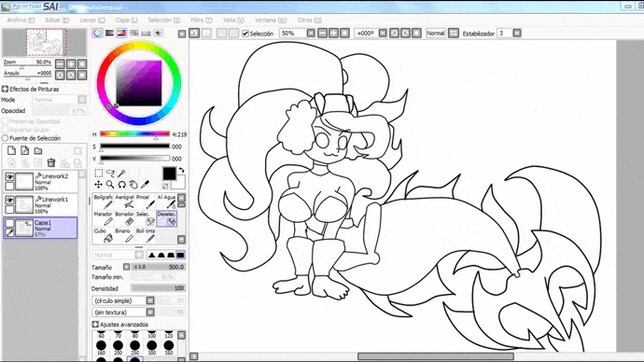Screen dimensions: 644x362
Task: Select the Binario pen tool
Action: tap(124, 235)
